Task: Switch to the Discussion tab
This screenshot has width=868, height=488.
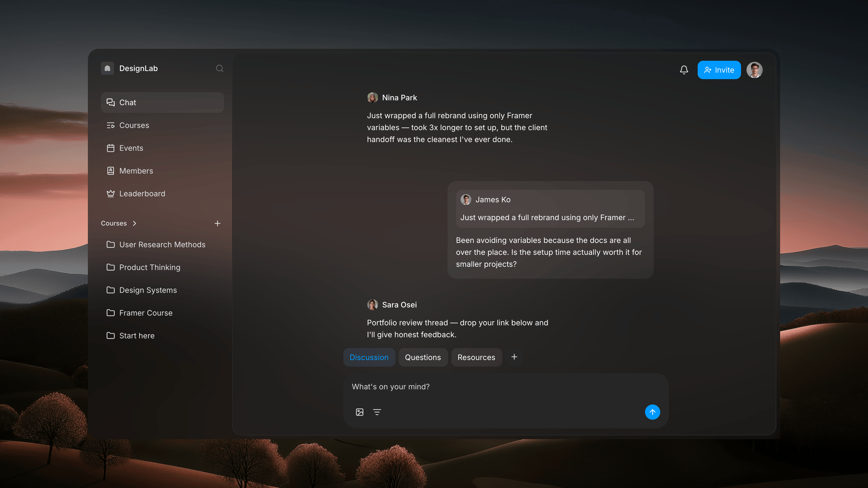Action: tap(369, 357)
